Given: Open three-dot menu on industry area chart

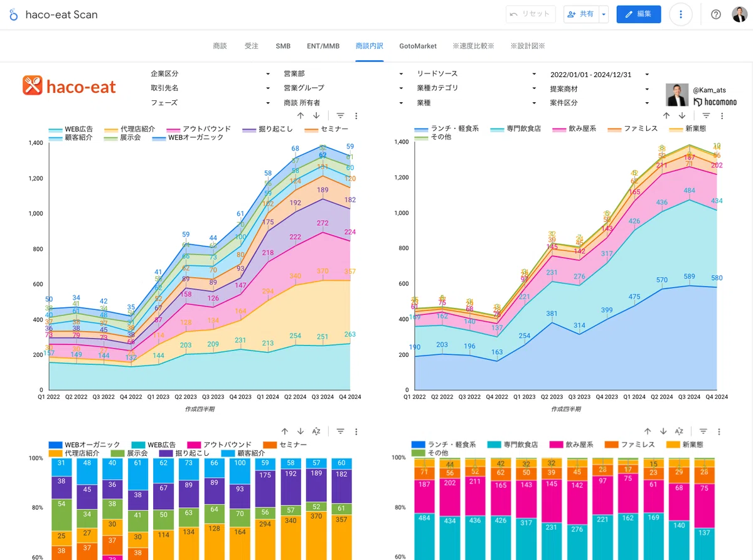Looking at the screenshot, I should tap(722, 115).
